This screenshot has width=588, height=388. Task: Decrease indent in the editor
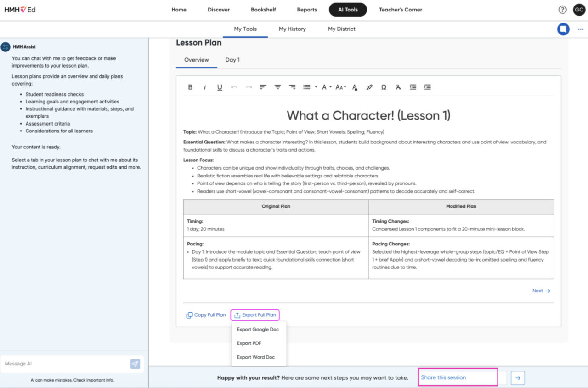coord(413,87)
